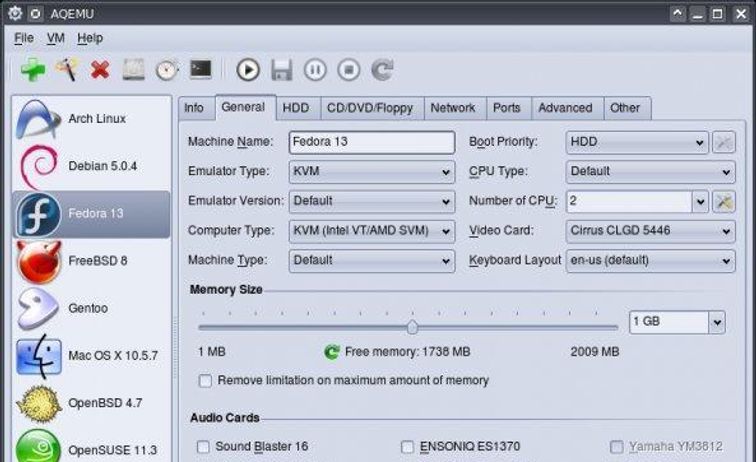
Task: Switch to the Advanced tab
Action: pyautogui.click(x=565, y=108)
